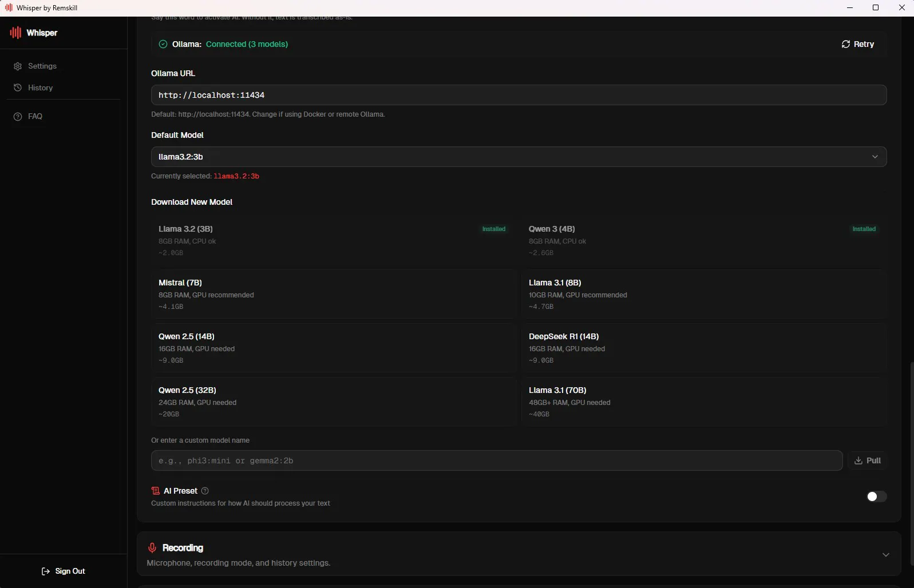Click the Whisper app icon in title bar
This screenshot has width=914, height=588.
9,7
